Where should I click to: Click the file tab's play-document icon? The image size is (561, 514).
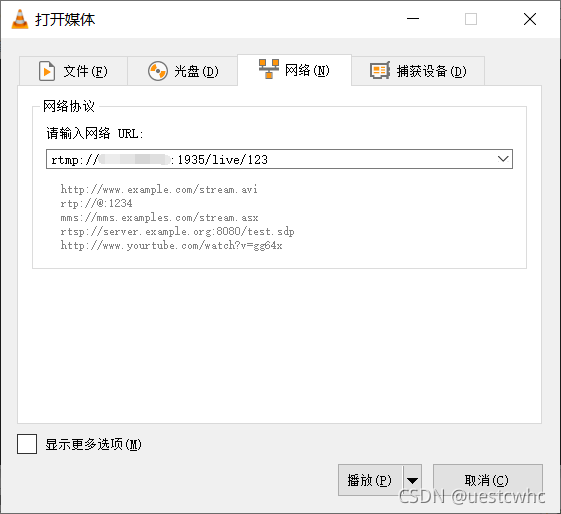click(x=47, y=71)
